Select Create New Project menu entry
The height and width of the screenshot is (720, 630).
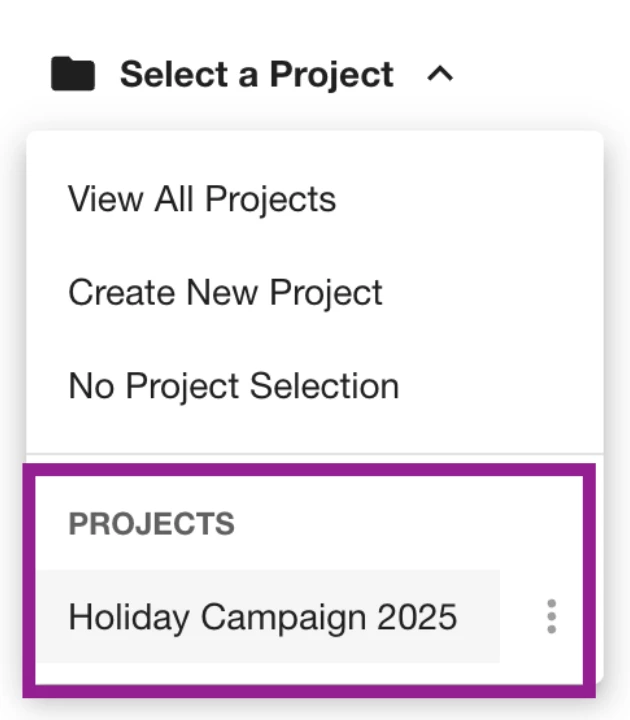pos(225,292)
